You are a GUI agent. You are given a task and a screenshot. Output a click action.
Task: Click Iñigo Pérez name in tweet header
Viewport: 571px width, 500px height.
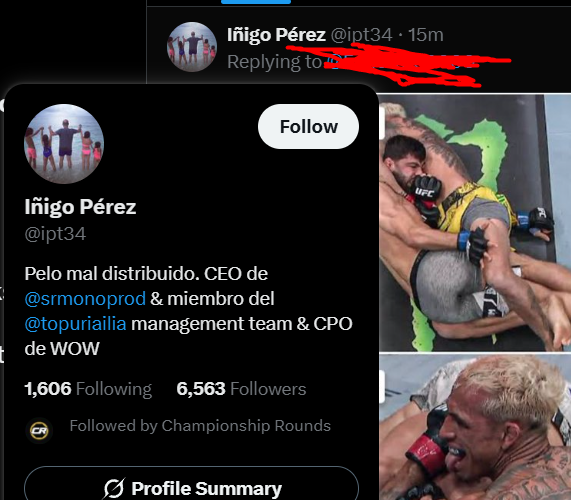(276, 35)
